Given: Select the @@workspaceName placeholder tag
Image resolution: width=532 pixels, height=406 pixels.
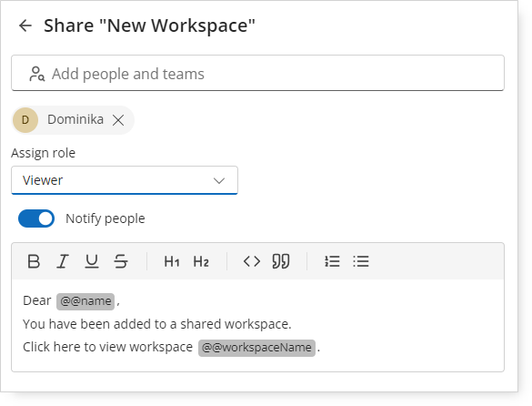Looking at the screenshot, I should (x=256, y=348).
